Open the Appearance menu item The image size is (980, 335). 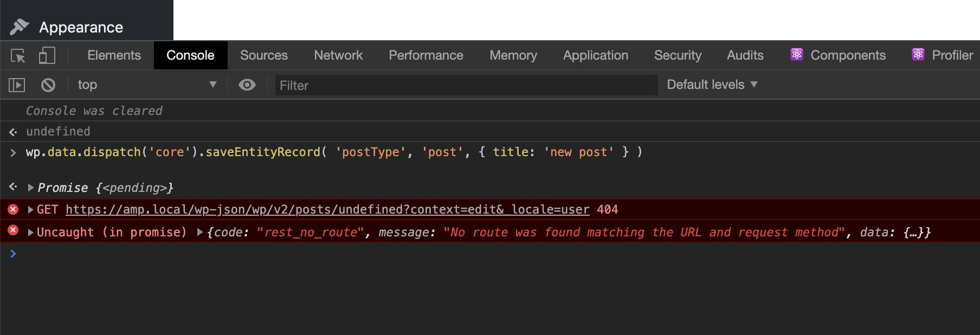coord(81,27)
